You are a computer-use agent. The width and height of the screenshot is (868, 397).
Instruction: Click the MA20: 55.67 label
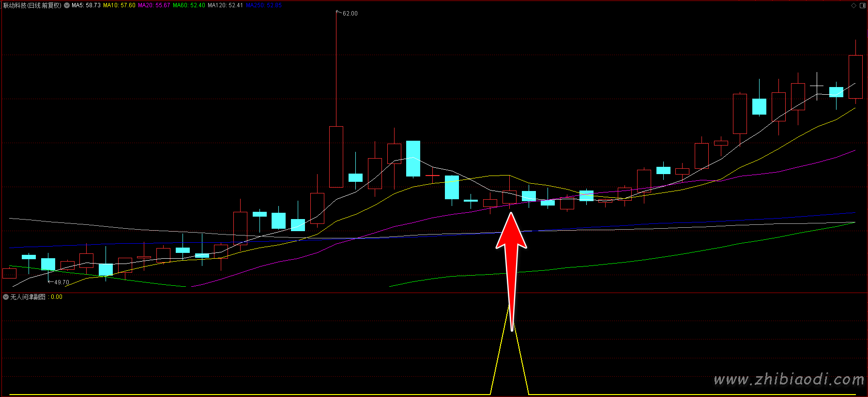154,5
